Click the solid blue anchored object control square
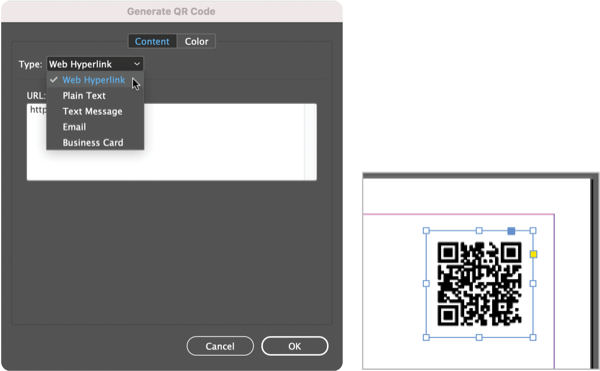600x371 pixels. (x=511, y=231)
